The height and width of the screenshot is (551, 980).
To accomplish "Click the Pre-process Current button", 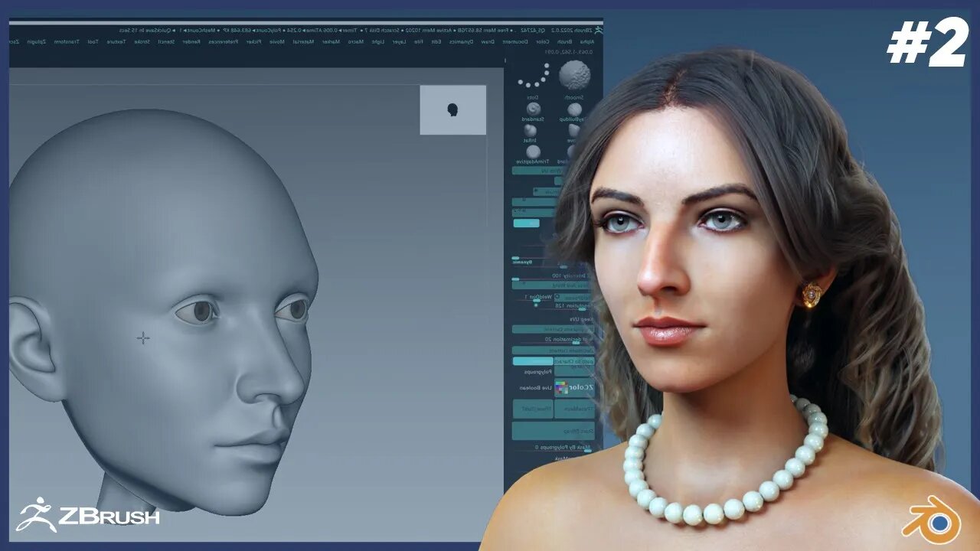I will 553,329.
